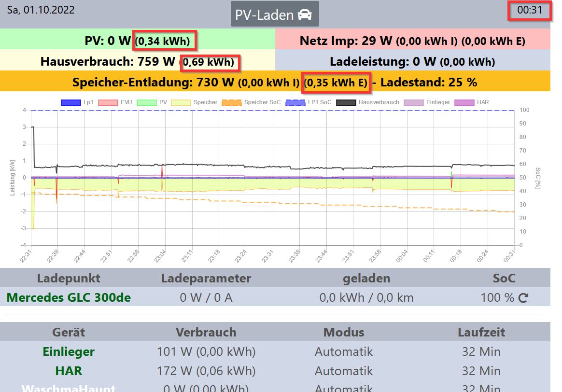The width and height of the screenshot is (562, 392).
Task: Click the Einlieger device name
Action: point(69,351)
